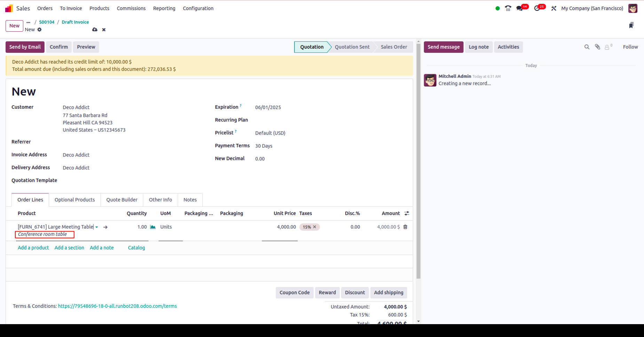
Task: Open the forecast chart icon beside quantity
Action: tap(153, 227)
